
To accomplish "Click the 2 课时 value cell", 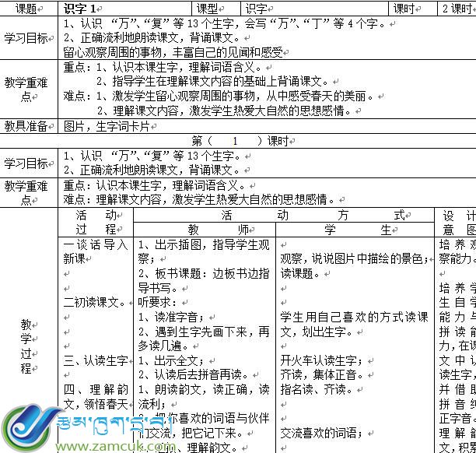I will coord(457,9).
